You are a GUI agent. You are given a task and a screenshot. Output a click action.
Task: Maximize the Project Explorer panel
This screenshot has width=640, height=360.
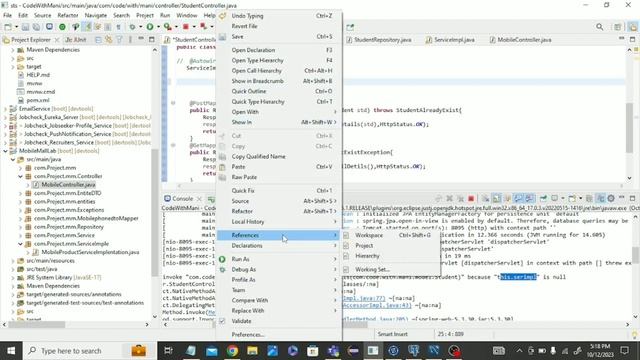click(152, 40)
